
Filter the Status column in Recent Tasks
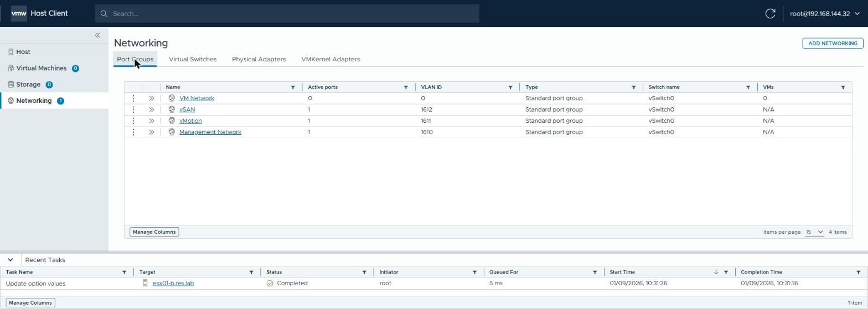point(364,273)
